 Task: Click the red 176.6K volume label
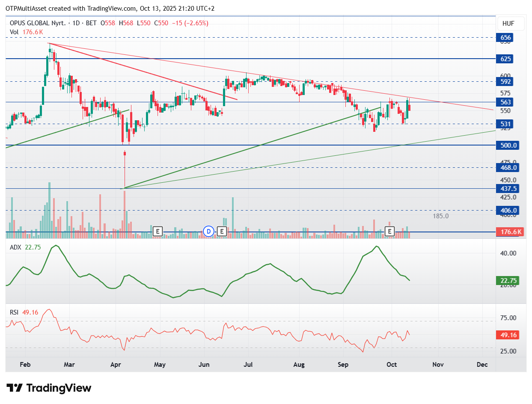pyautogui.click(x=510, y=232)
